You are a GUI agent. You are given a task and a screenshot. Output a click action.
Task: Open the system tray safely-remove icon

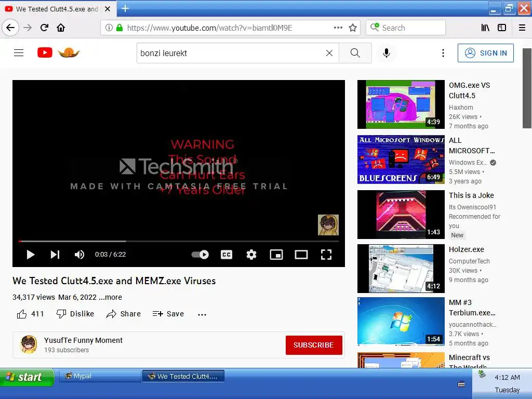coord(482,374)
